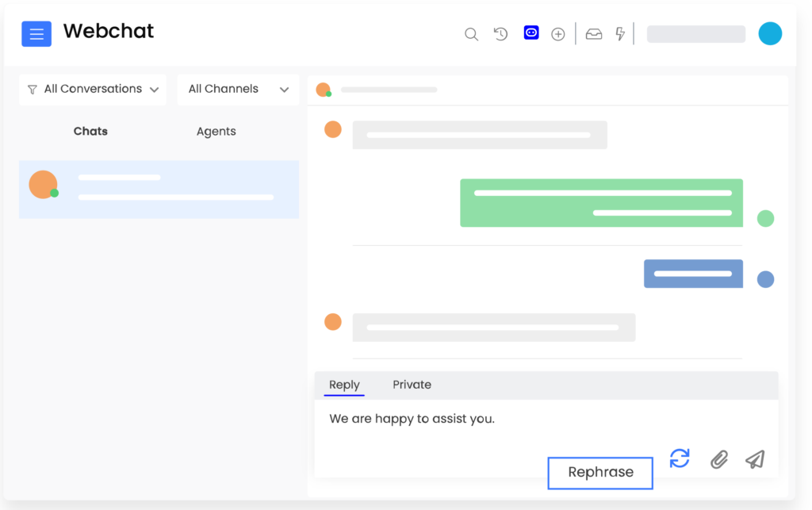The height and width of the screenshot is (510, 812).
Task: Open the hamburger menu next to Webchat
Action: [36, 34]
